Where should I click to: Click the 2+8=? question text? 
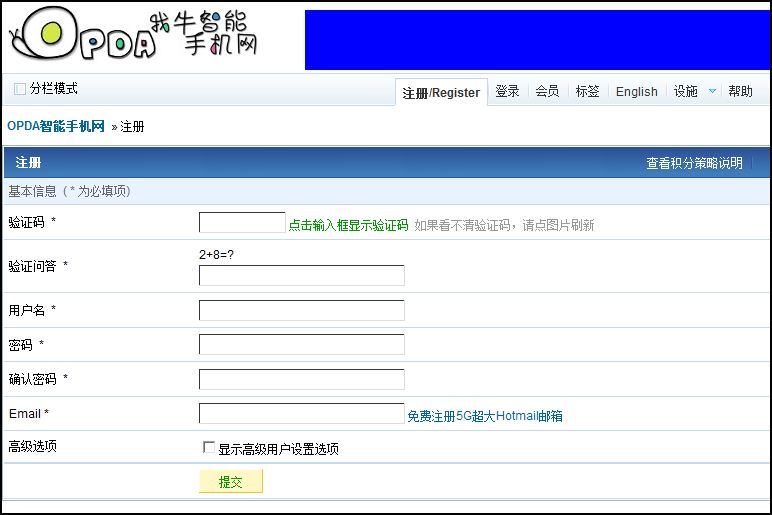pos(216,255)
